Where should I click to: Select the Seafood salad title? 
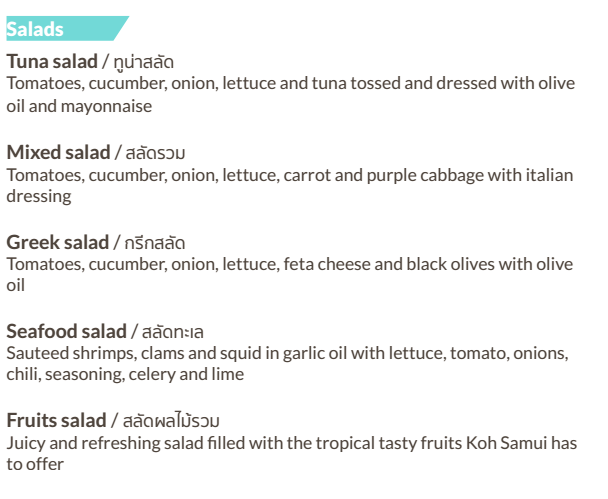[x=67, y=332]
